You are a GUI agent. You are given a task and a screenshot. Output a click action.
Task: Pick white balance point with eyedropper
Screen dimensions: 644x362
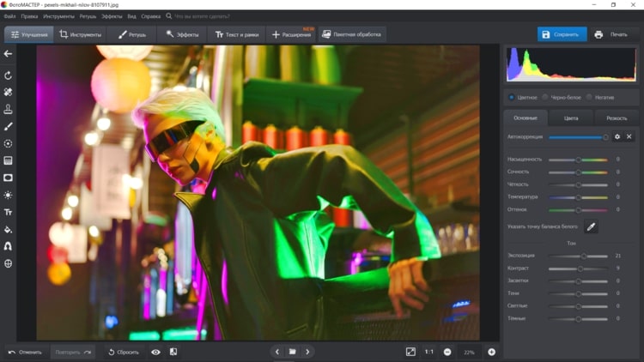click(591, 226)
